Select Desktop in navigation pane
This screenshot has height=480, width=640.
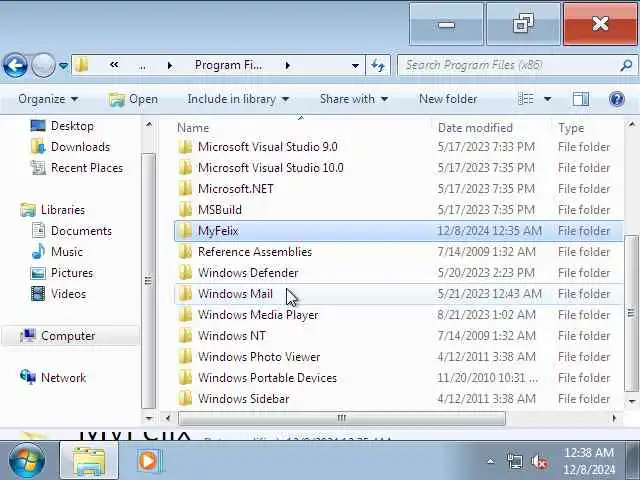(x=62, y=126)
